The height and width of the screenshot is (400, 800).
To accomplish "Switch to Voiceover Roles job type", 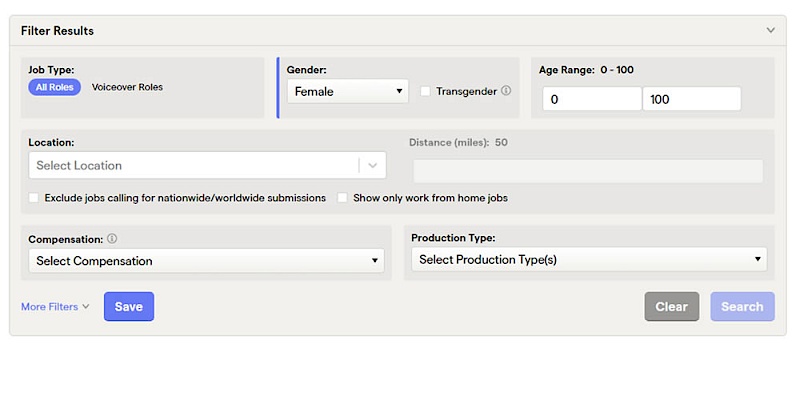I will click(x=127, y=87).
